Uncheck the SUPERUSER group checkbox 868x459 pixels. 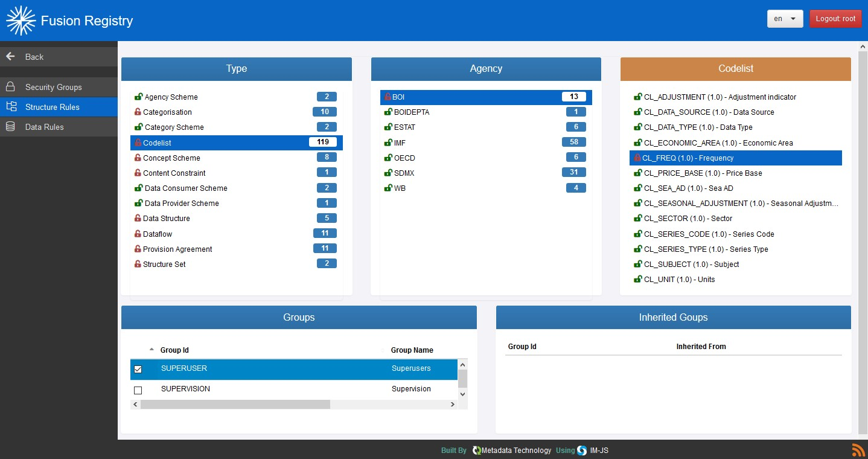pyautogui.click(x=138, y=369)
